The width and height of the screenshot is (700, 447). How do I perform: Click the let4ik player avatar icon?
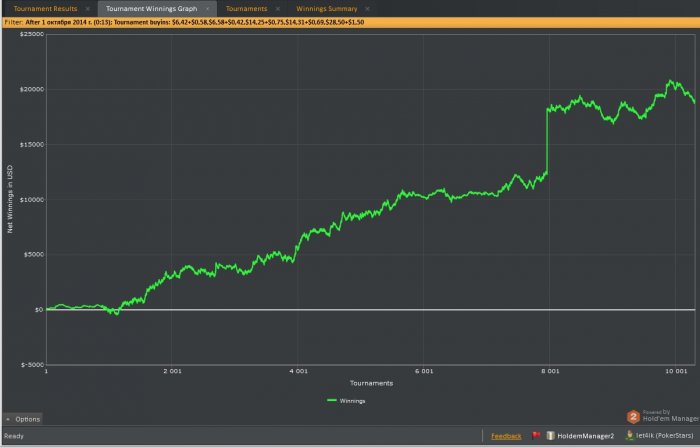point(629,435)
